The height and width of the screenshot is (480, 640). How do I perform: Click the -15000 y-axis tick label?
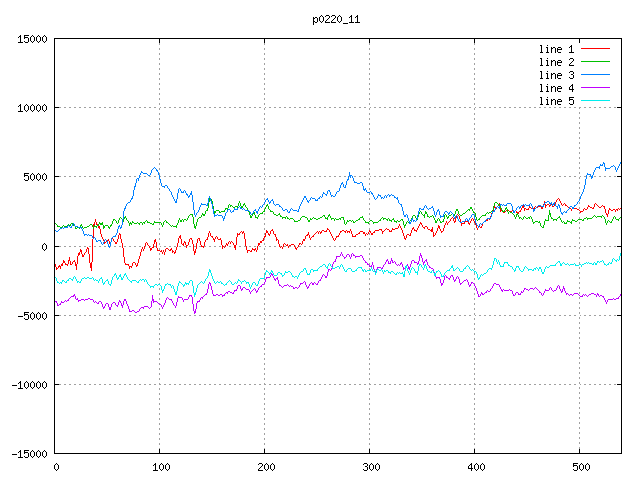pos(29,454)
